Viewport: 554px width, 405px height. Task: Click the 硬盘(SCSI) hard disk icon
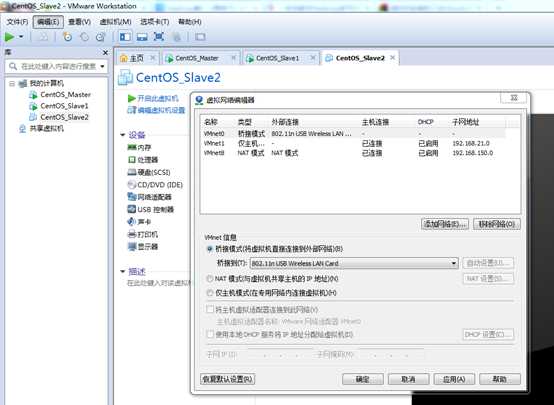pyautogui.click(x=132, y=172)
